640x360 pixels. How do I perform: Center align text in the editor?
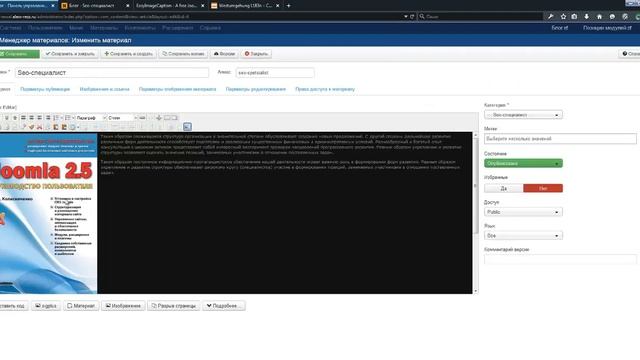tap(31, 118)
